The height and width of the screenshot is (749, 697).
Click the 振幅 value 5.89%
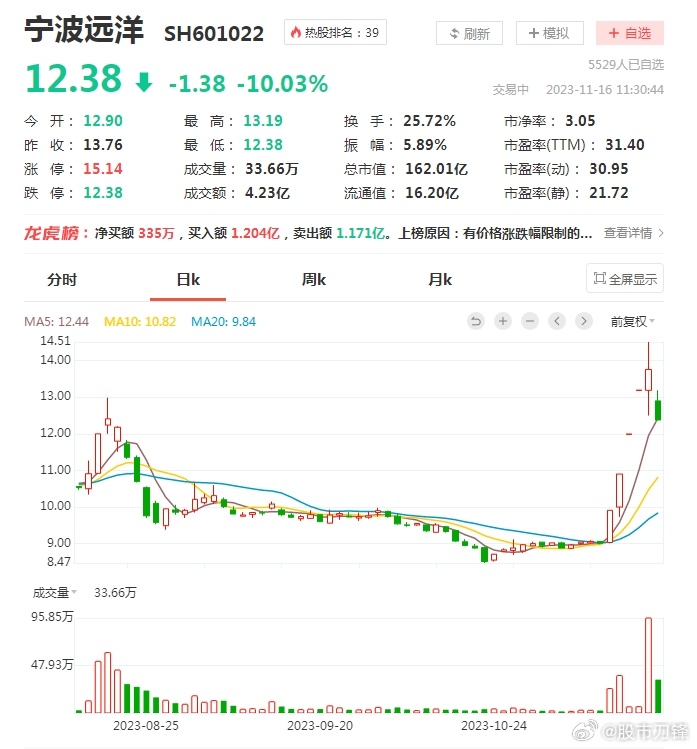(x=425, y=145)
